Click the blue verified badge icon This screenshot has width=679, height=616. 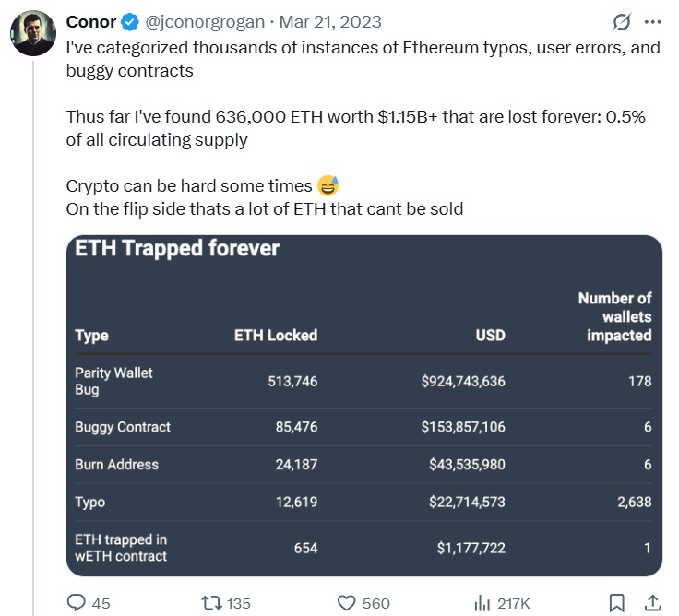point(130,21)
